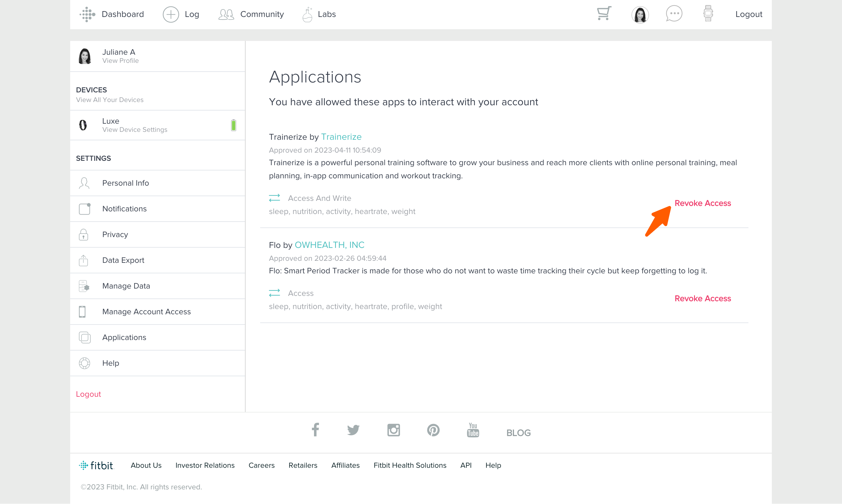Click Trainerize approval date text

pos(325,150)
